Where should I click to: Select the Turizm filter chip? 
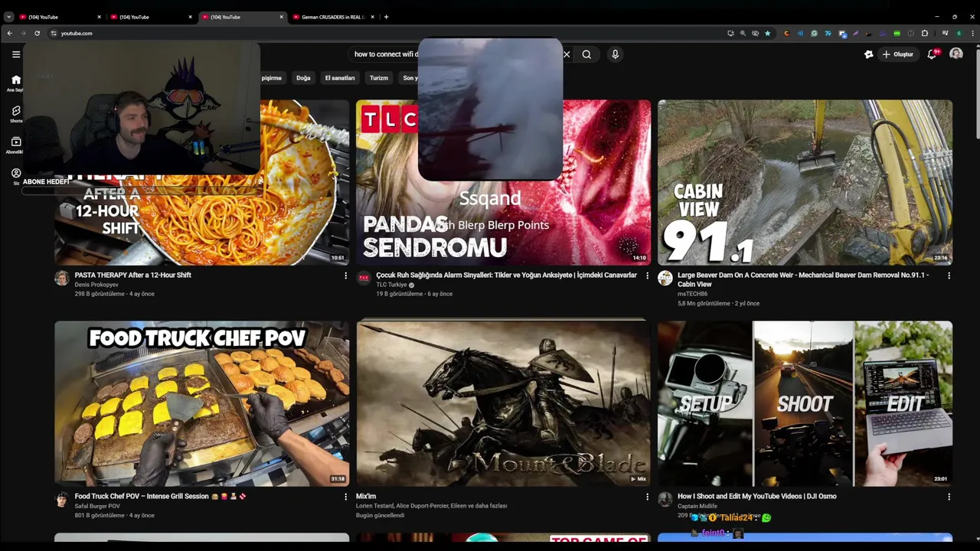[379, 78]
